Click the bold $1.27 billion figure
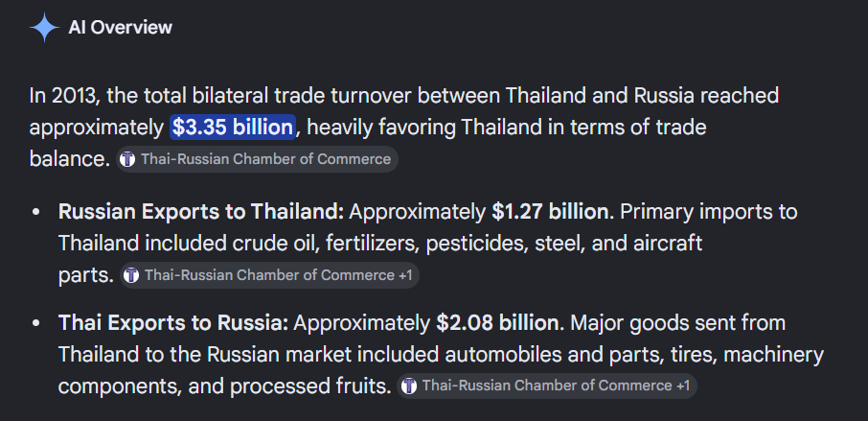Screen dimensions: 868x421 point(550,212)
